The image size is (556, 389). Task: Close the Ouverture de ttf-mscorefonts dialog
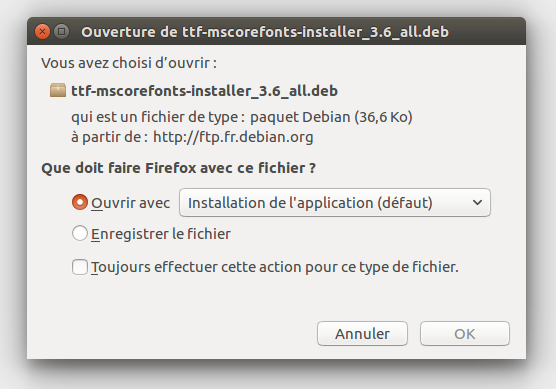point(42,32)
